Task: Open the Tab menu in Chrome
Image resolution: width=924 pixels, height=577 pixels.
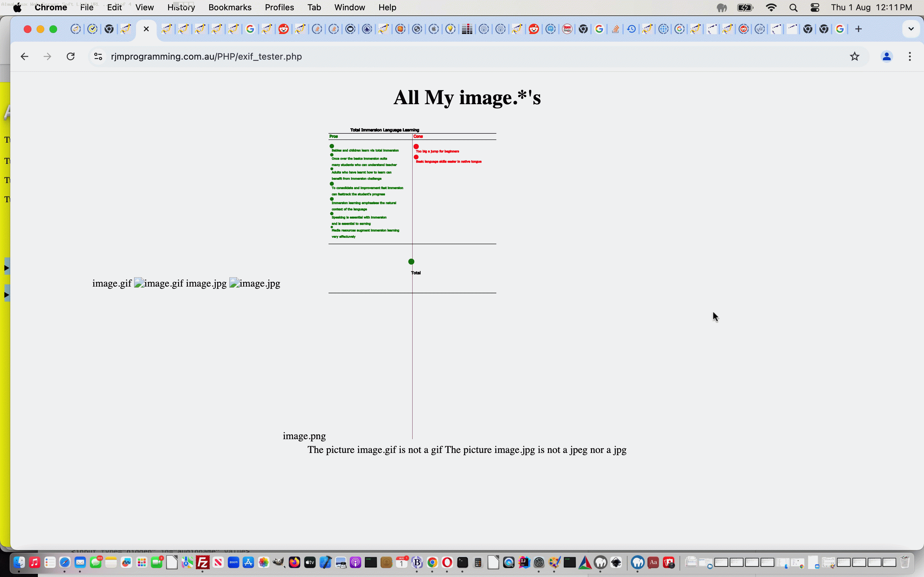Action: pos(314,7)
